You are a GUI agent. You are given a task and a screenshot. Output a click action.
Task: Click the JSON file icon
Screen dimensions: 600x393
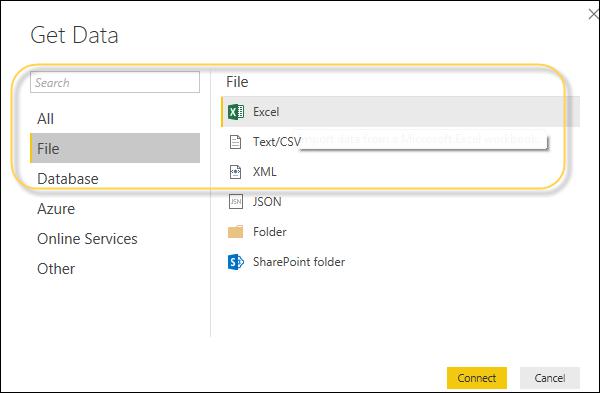235,202
